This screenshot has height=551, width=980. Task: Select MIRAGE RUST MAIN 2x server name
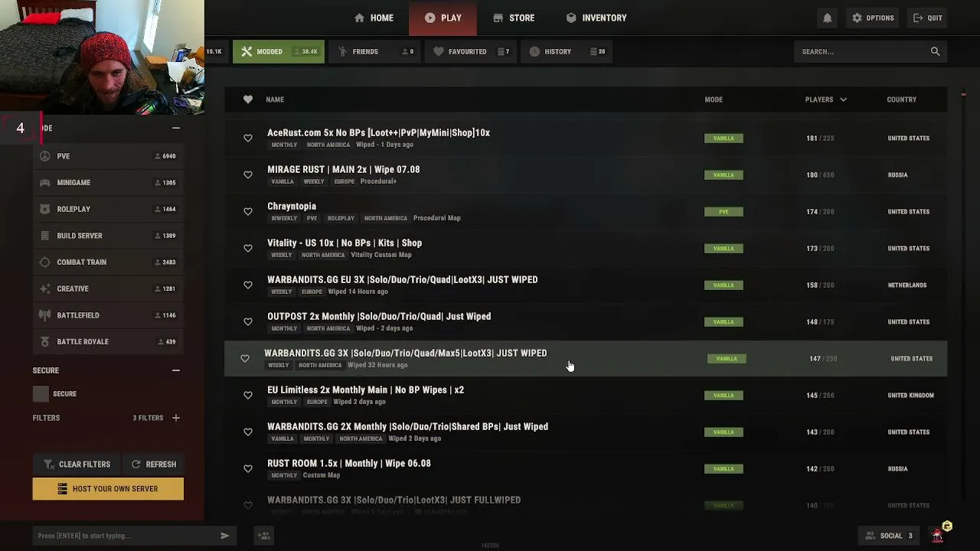[x=343, y=170]
